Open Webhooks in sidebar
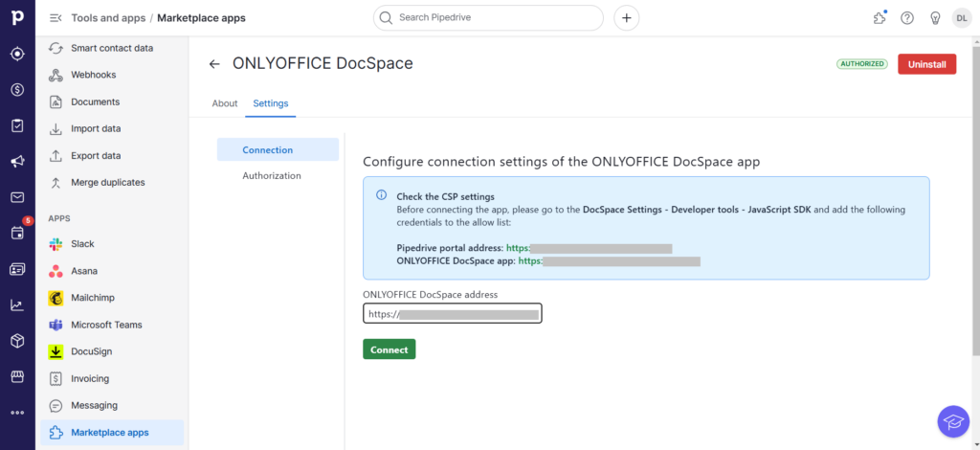The width and height of the screenshot is (980, 450). point(112,75)
